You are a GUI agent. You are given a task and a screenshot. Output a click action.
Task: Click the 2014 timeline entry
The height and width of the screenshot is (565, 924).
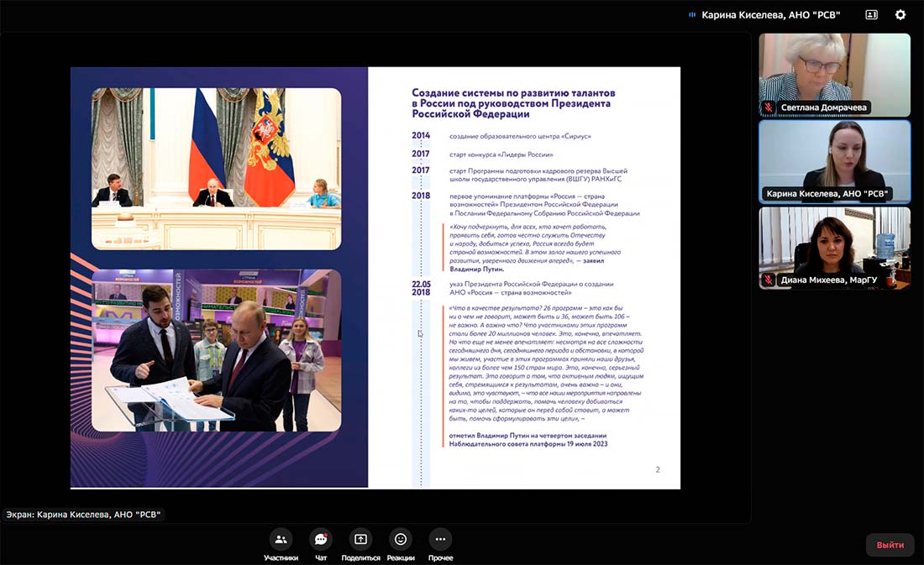(501, 136)
